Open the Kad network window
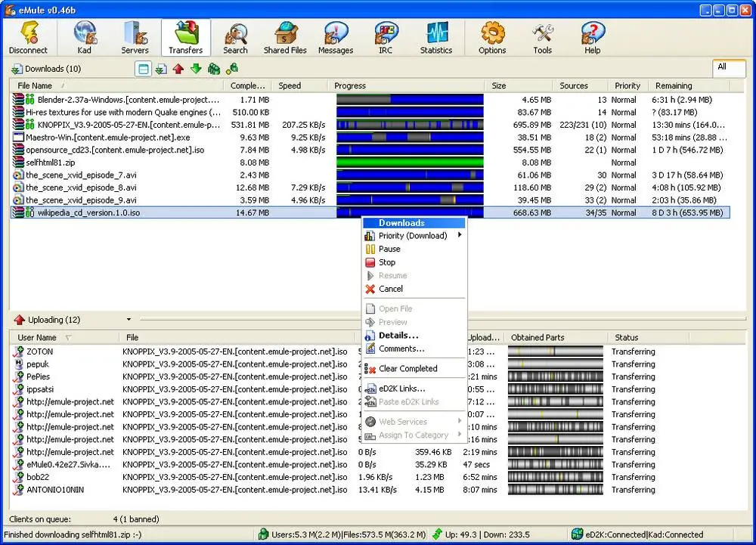 tap(85, 38)
